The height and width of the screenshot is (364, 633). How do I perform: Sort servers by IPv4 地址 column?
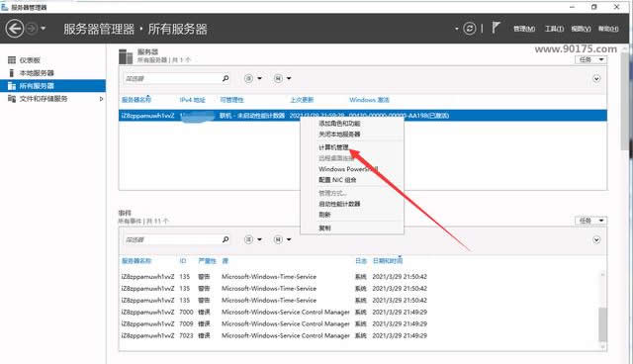click(193, 100)
